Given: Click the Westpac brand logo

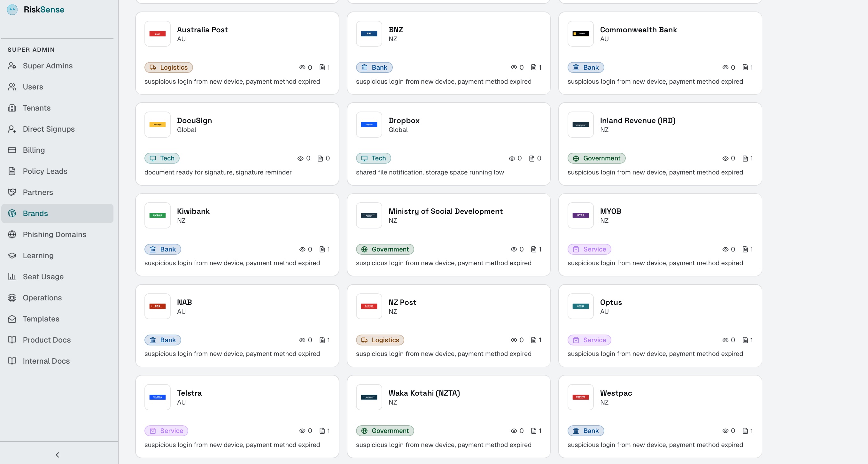Looking at the screenshot, I should (x=581, y=397).
